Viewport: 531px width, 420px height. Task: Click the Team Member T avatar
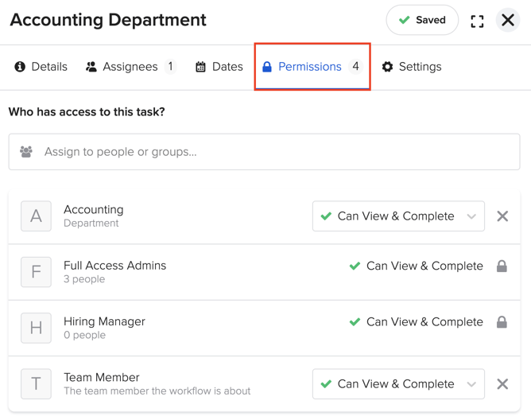36,383
